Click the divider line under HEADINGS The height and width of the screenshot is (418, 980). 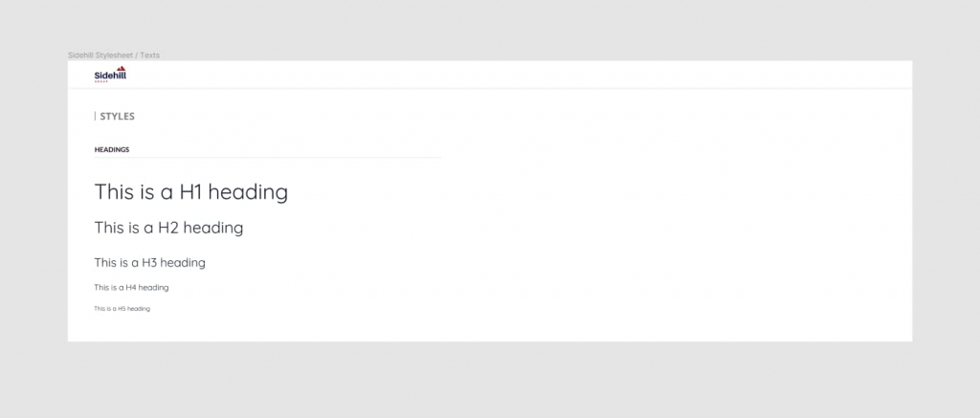point(268,158)
